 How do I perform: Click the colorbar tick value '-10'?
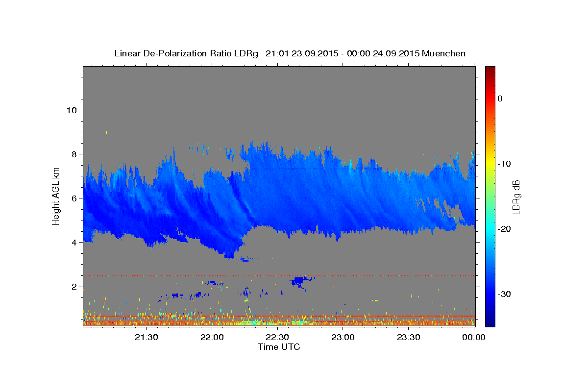505,164
